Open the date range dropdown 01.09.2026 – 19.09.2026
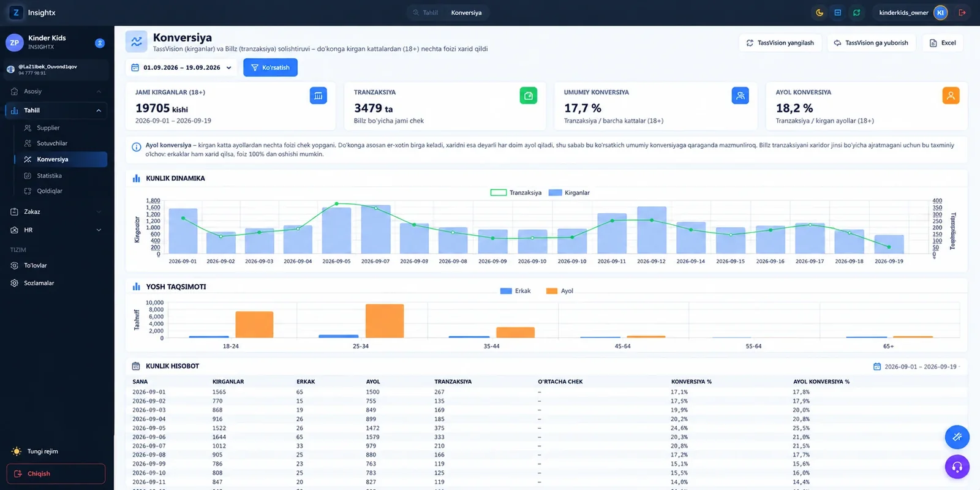Screen dimensions: 980x490 tap(182, 67)
